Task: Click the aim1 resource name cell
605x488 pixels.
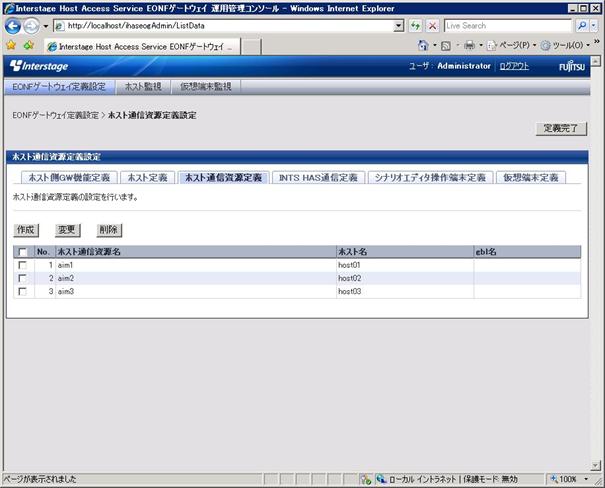Action: (x=196, y=265)
